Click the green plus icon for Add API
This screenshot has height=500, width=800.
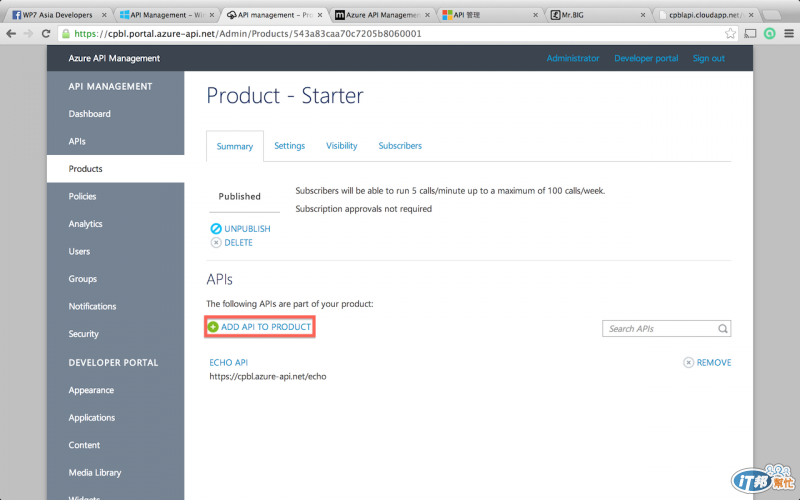pyautogui.click(x=213, y=327)
